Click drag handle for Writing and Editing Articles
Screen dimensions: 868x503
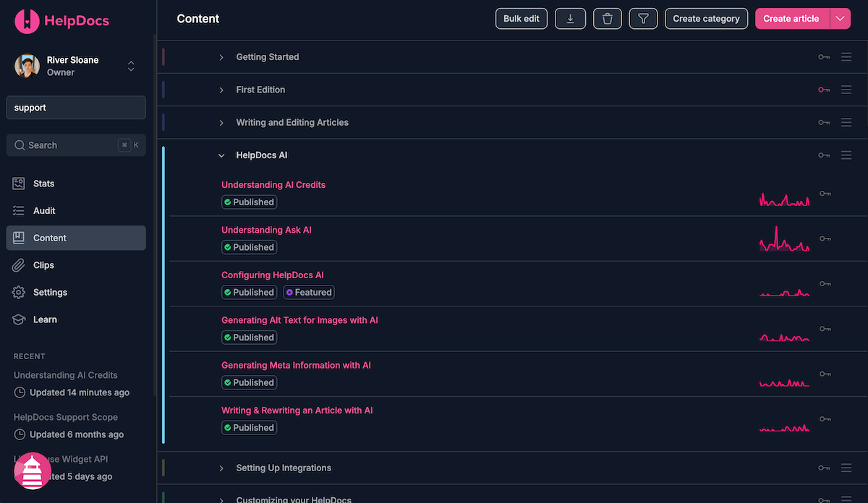[846, 123]
